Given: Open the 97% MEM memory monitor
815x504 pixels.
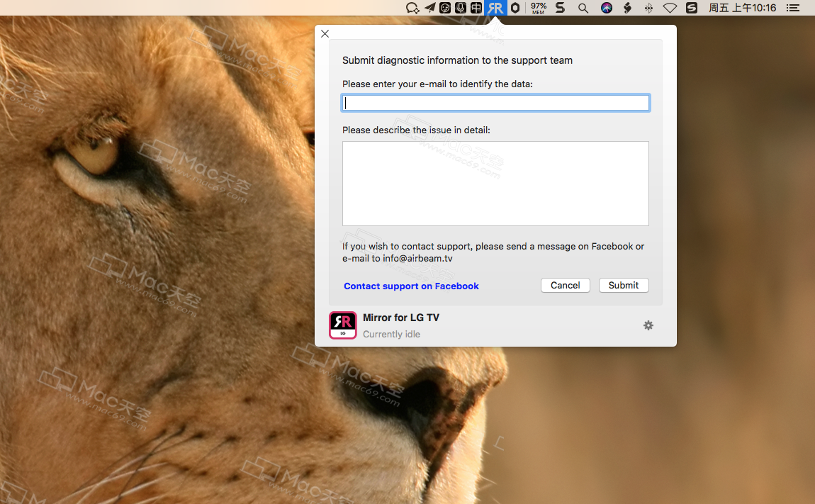Looking at the screenshot, I should point(539,8).
